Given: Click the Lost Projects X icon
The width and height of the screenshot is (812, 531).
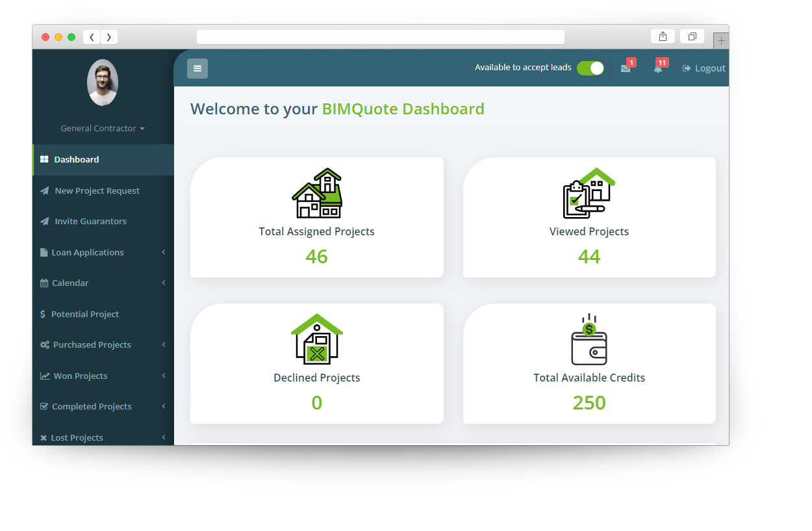Looking at the screenshot, I should pyautogui.click(x=44, y=438).
